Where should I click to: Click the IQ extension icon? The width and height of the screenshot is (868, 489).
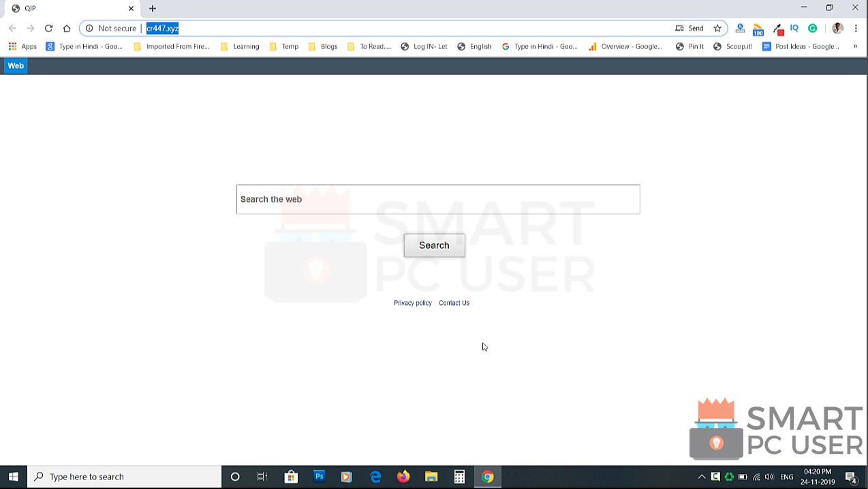[x=794, y=28]
